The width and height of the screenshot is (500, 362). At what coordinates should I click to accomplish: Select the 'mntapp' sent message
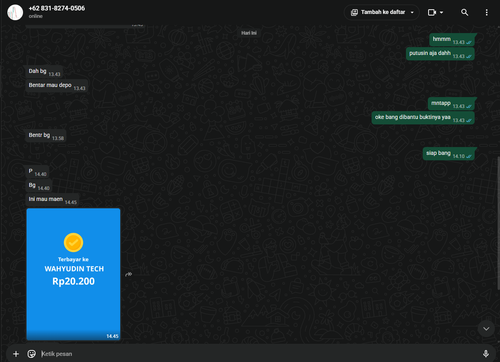[452, 104]
